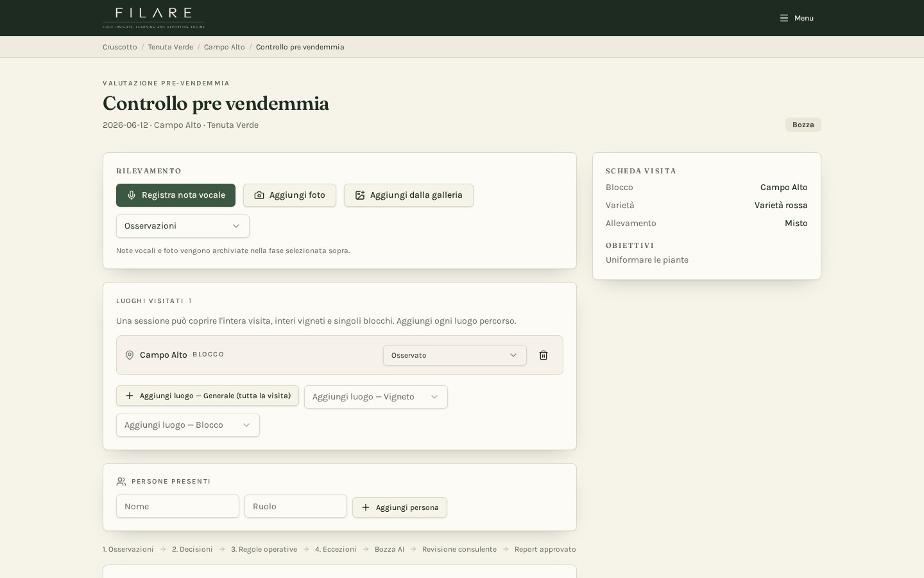The height and width of the screenshot is (578, 924).
Task: Select Report approvato step
Action: (545, 549)
